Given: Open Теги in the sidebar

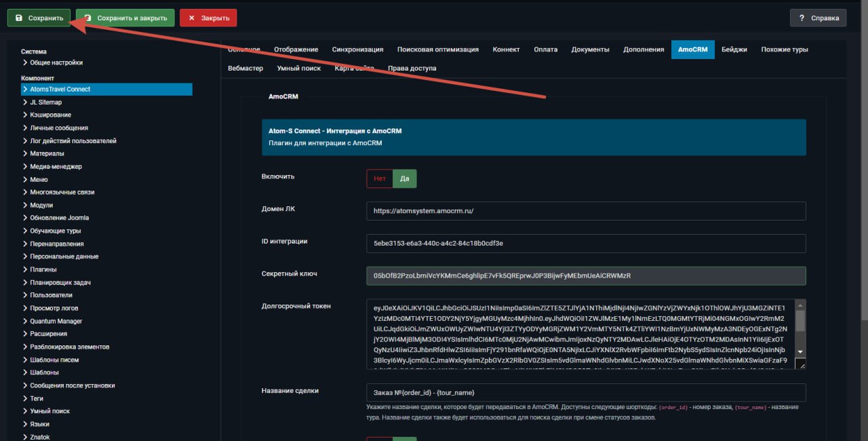Looking at the screenshot, I should (x=37, y=398).
